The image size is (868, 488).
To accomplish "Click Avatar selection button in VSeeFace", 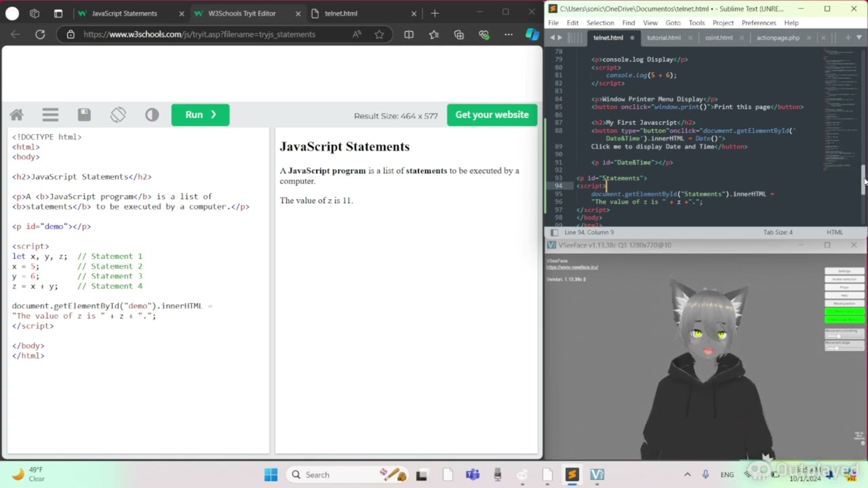I will (x=844, y=279).
